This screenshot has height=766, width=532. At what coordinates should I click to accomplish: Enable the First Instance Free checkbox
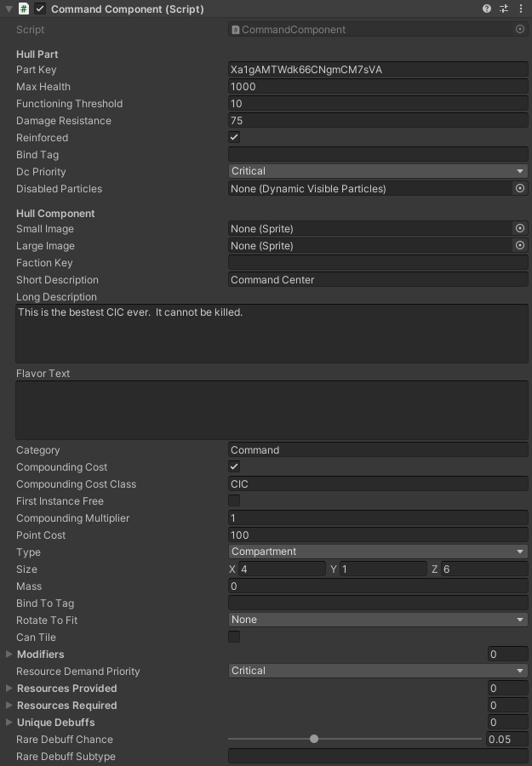[234, 500]
